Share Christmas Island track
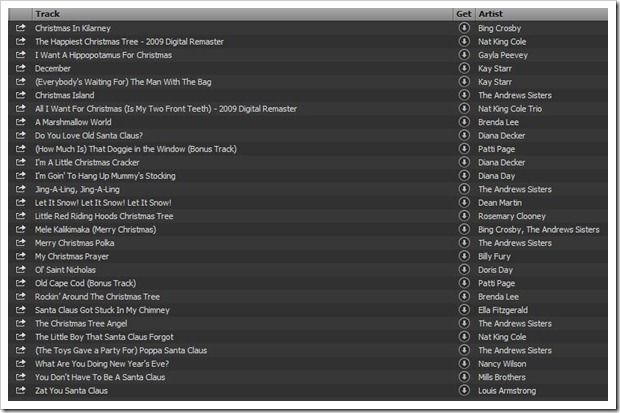This screenshot has height=413, width=620. coord(21,95)
